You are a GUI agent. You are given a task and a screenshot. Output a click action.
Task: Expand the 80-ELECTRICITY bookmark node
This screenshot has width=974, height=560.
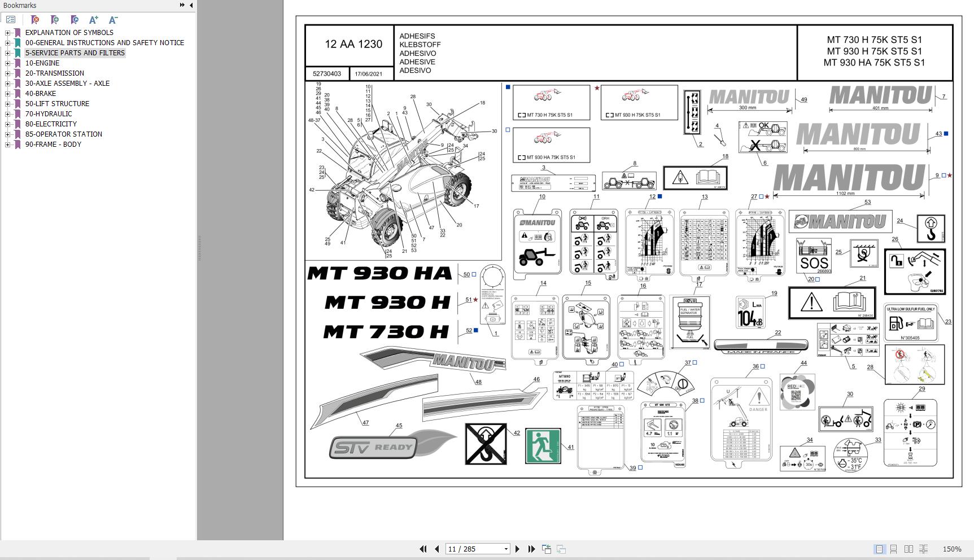click(8, 124)
